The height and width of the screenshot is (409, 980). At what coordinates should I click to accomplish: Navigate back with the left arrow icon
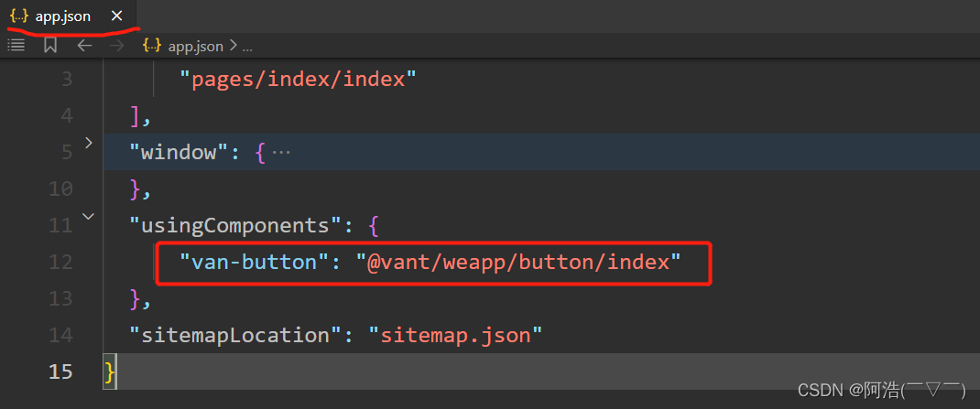(84, 45)
